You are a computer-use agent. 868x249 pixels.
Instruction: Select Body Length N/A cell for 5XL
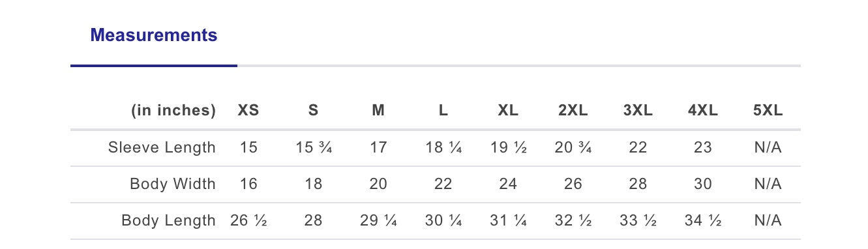(x=768, y=220)
